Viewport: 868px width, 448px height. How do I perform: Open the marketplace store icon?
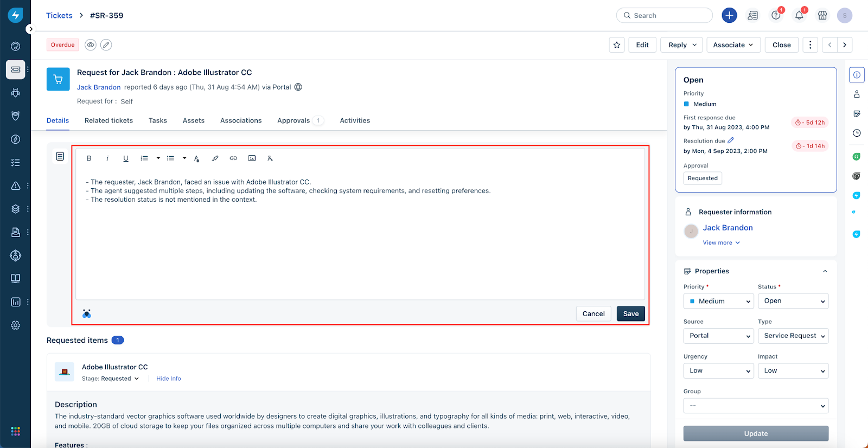[x=822, y=15]
